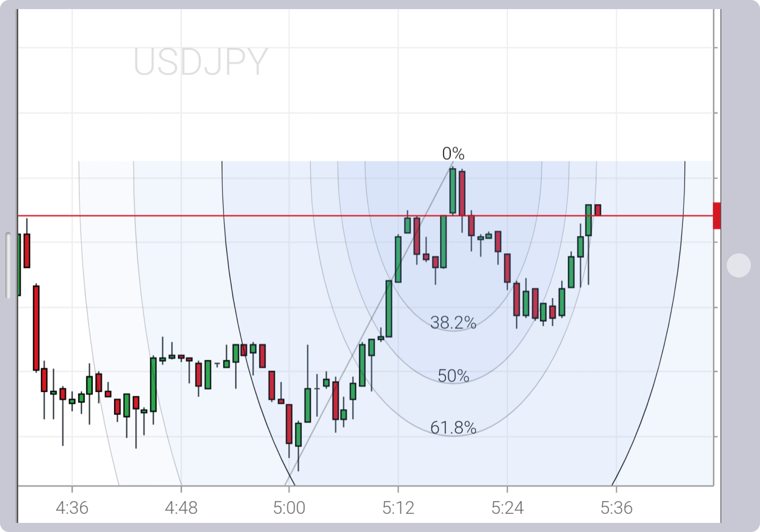Click the 5:00 time axis label
The width and height of the screenshot is (760, 532).
coord(289,508)
